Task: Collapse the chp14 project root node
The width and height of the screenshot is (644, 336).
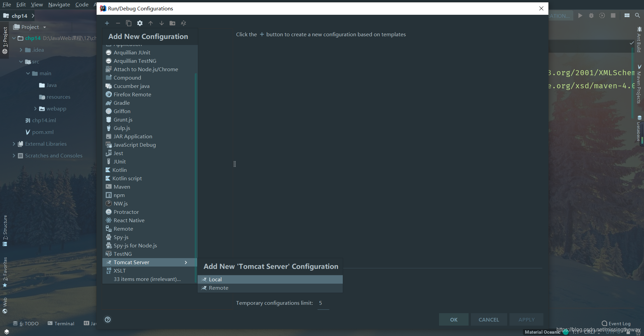Action: tap(14, 38)
